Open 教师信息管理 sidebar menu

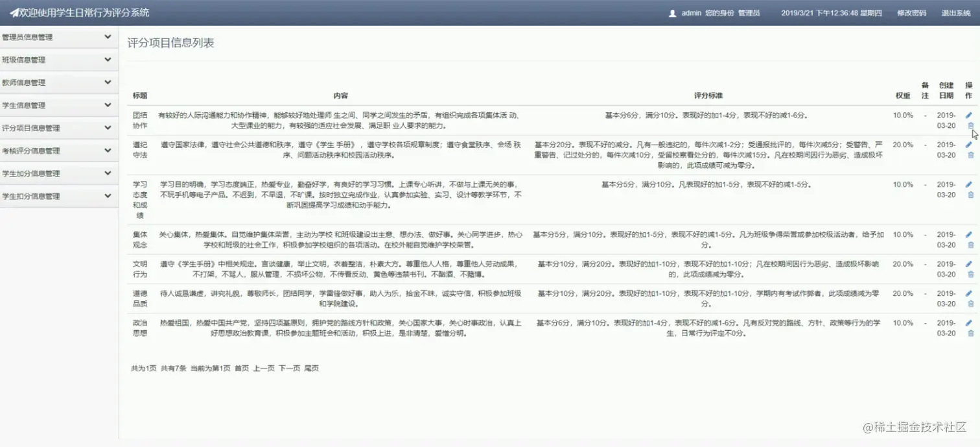coord(59,82)
